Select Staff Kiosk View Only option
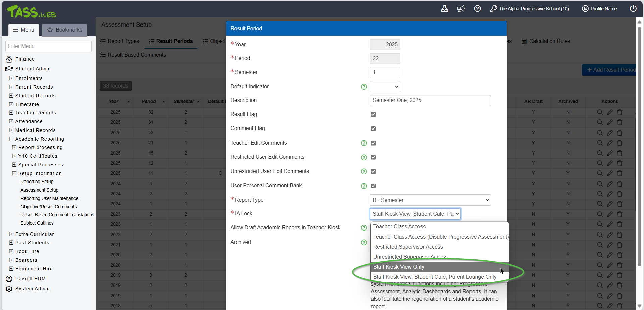This screenshot has width=644, height=310. click(399, 267)
